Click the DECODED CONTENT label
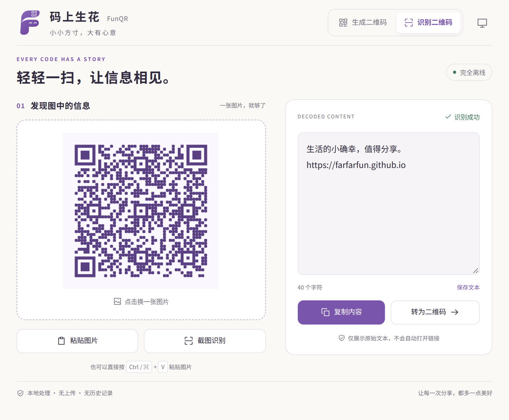509x420 pixels. 326,117
